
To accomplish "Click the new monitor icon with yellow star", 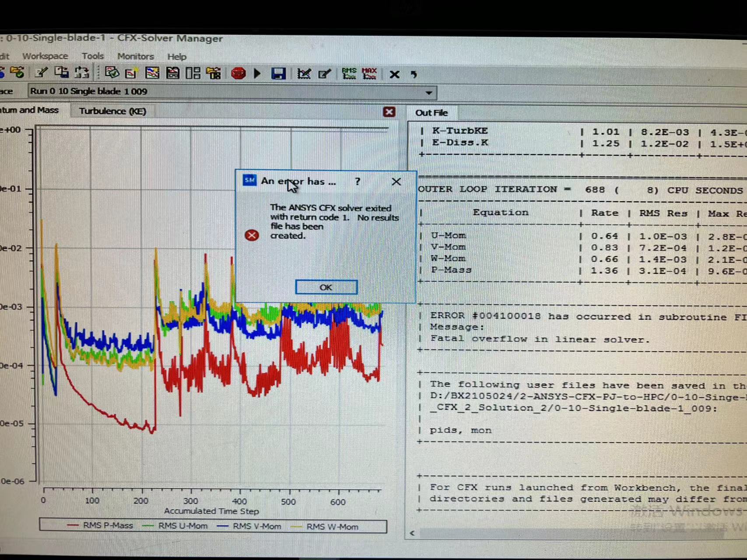I will point(131,73).
